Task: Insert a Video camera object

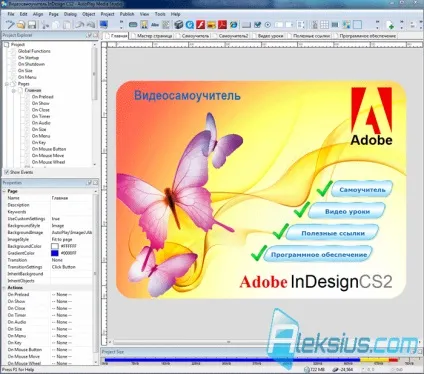Action: coord(179,25)
